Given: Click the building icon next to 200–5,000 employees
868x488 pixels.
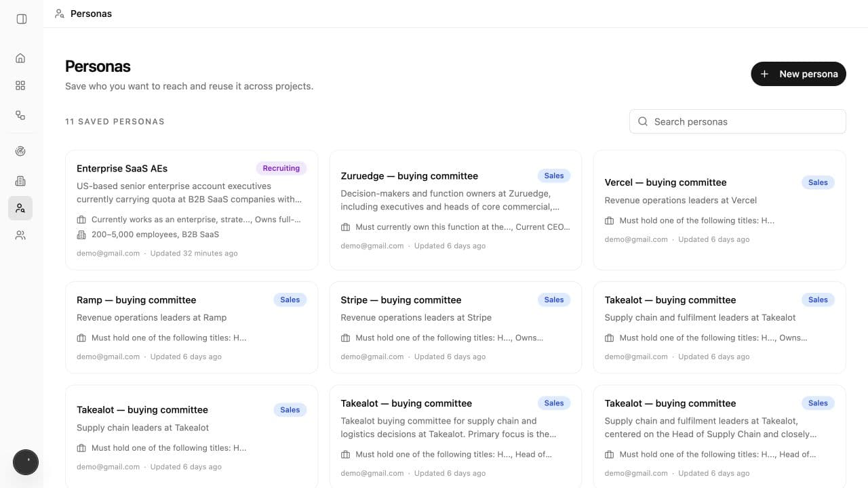Looking at the screenshot, I should [81, 235].
